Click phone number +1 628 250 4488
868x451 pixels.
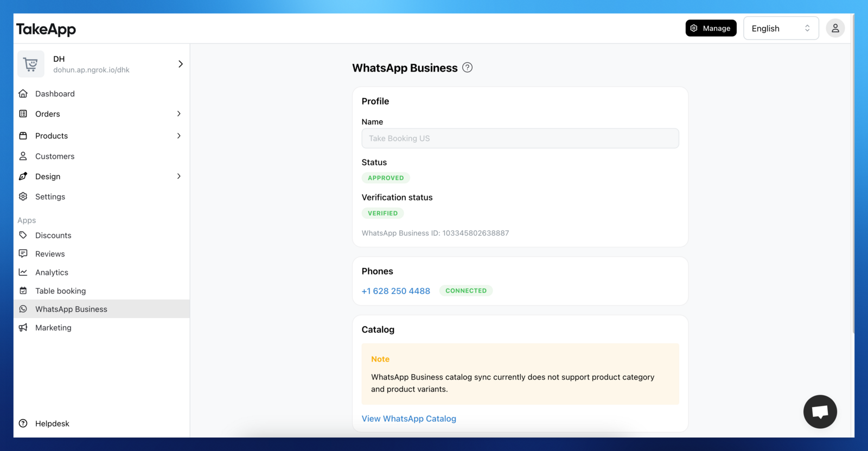tap(396, 291)
